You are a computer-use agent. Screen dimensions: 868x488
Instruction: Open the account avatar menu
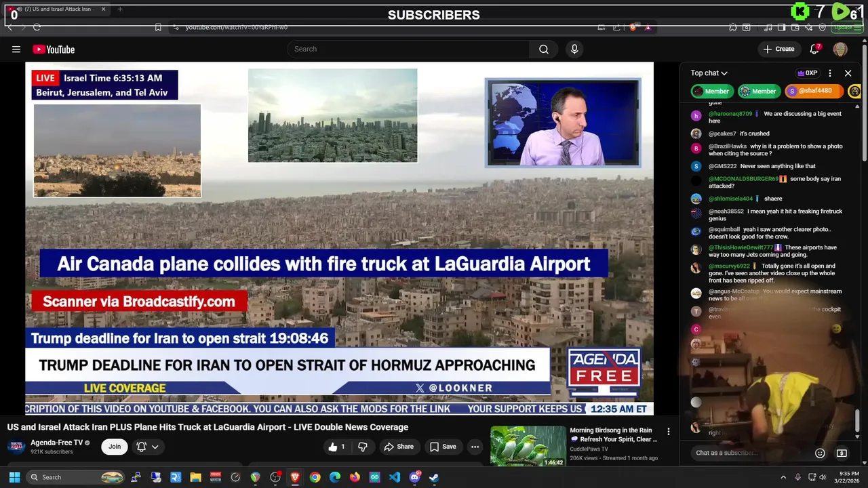coord(840,49)
